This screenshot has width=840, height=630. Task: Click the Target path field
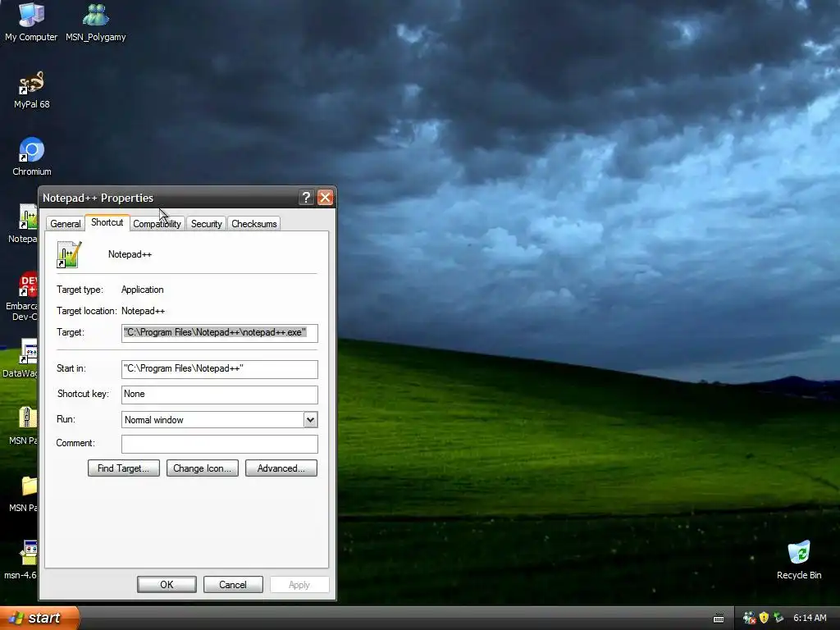point(220,333)
